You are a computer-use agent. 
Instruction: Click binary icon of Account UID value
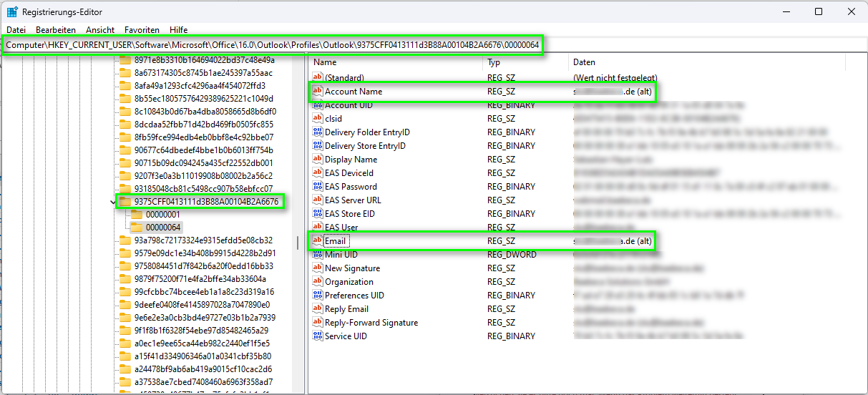click(x=318, y=105)
